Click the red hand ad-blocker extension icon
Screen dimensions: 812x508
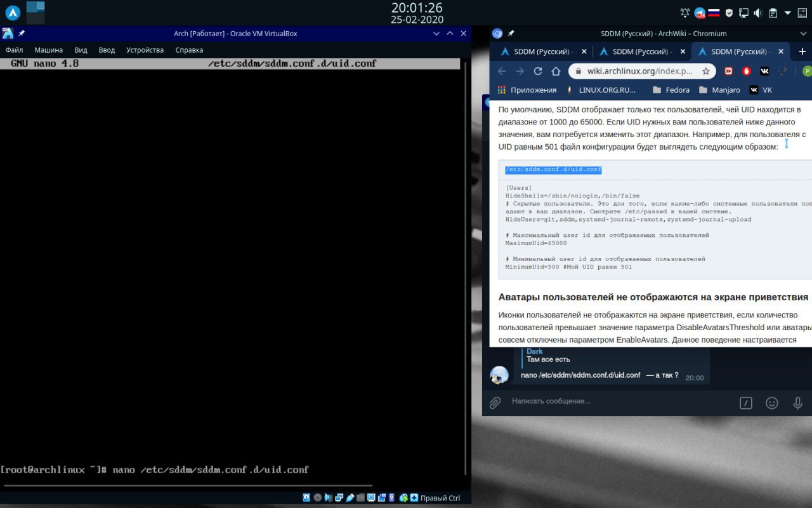click(x=747, y=71)
